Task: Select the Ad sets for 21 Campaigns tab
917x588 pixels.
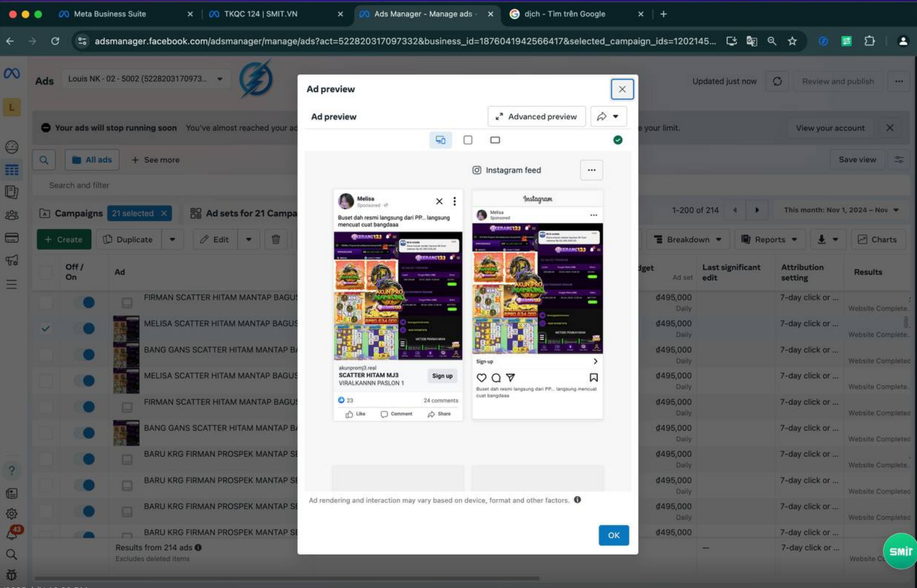Action: coord(243,213)
